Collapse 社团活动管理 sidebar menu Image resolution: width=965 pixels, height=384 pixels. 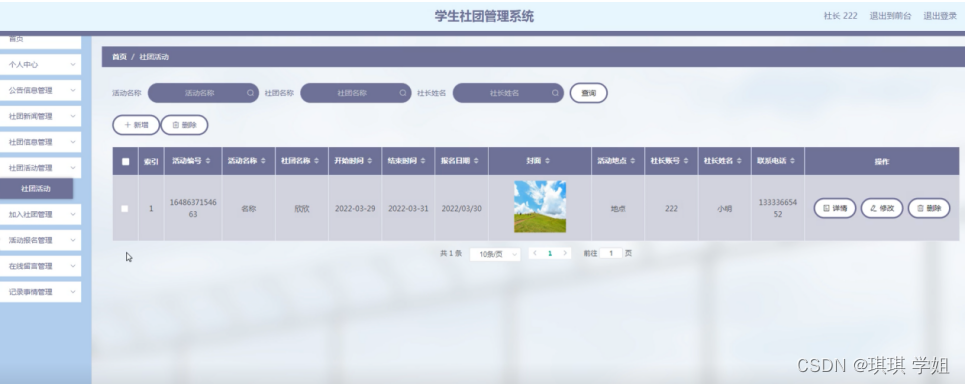point(40,168)
